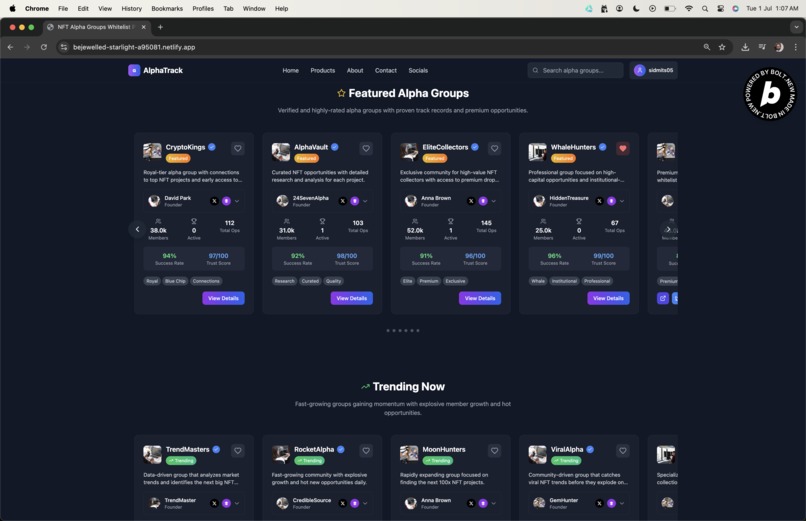Open sidmits05 user account menu
The width and height of the screenshot is (806, 521).
(653, 70)
